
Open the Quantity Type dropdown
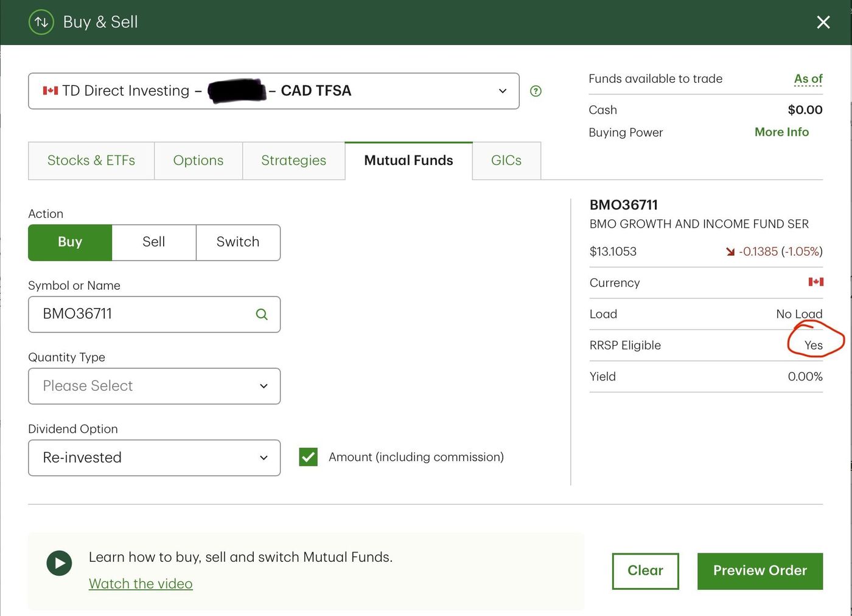tap(155, 386)
